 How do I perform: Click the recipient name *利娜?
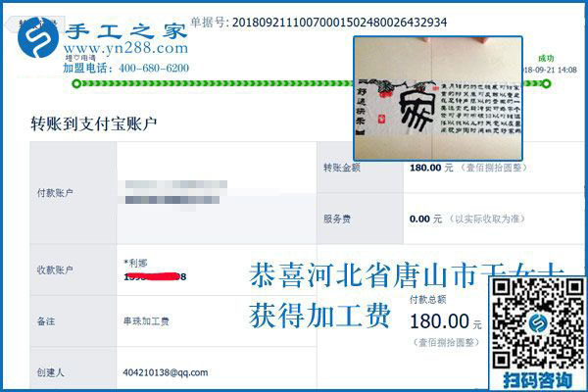click(135, 263)
